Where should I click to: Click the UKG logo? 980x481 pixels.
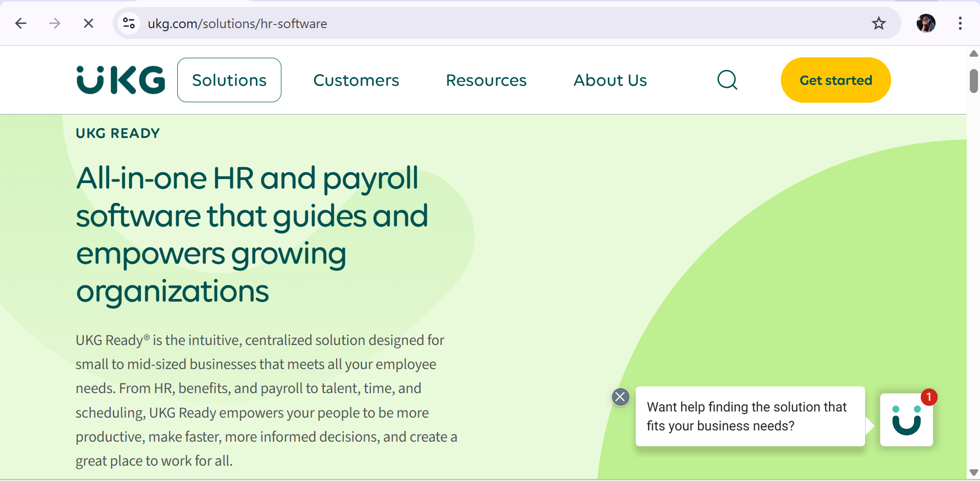[x=121, y=80]
